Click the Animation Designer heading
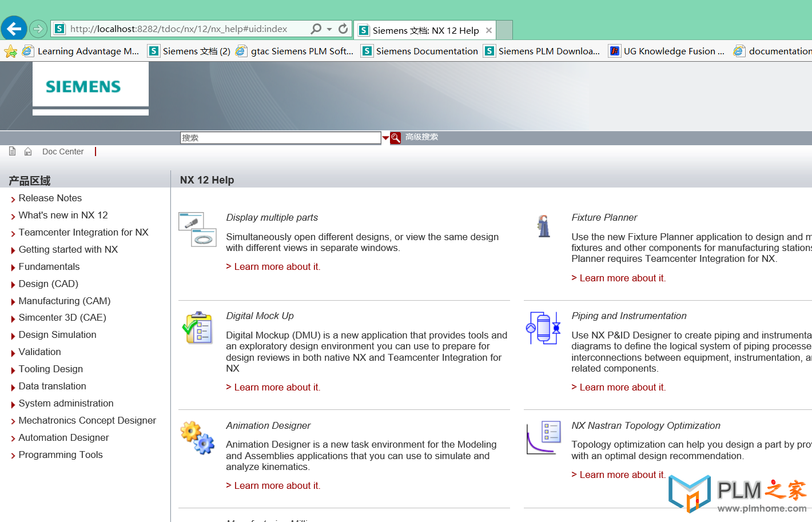 coord(268,426)
